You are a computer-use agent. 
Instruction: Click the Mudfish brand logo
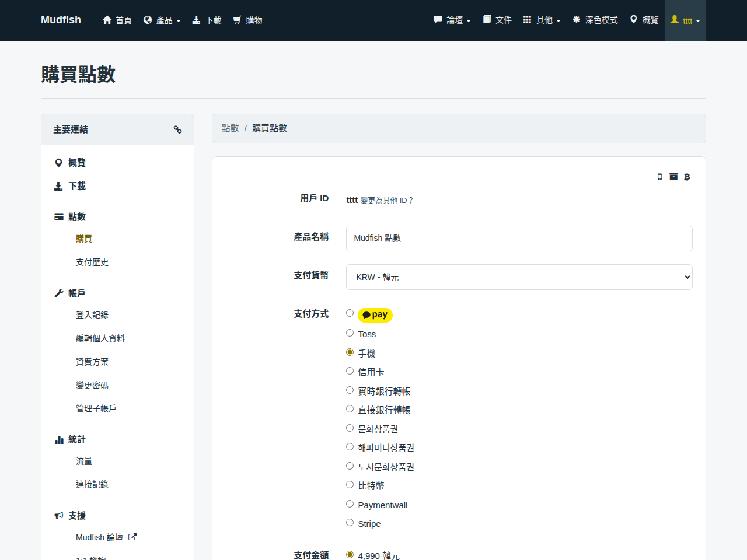61,20
